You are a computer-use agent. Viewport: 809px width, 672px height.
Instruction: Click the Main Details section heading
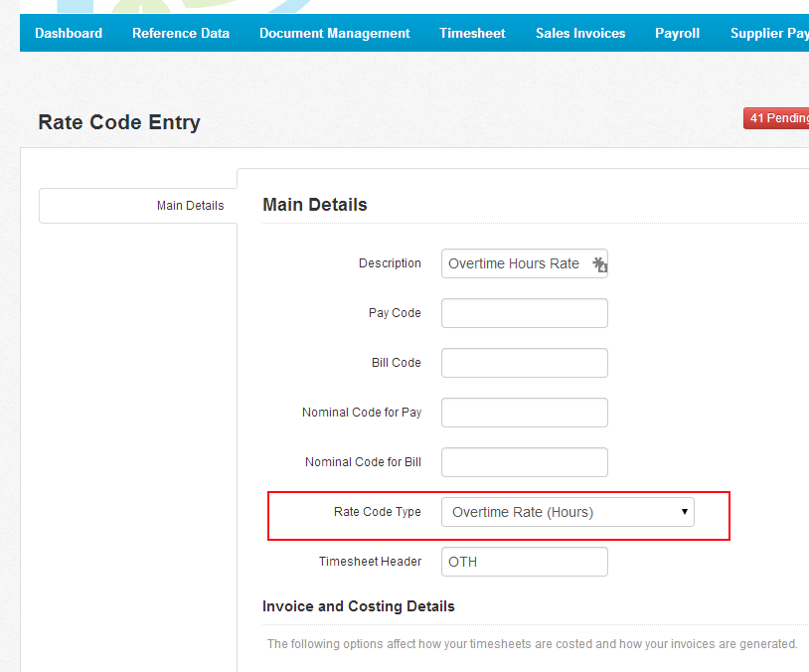coord(315,205)
